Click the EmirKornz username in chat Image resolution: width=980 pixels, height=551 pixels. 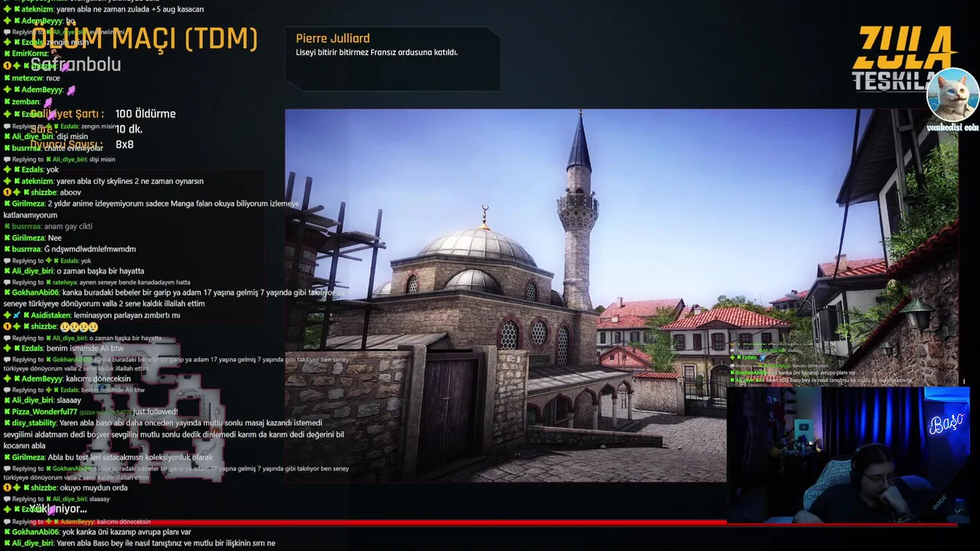30,54
